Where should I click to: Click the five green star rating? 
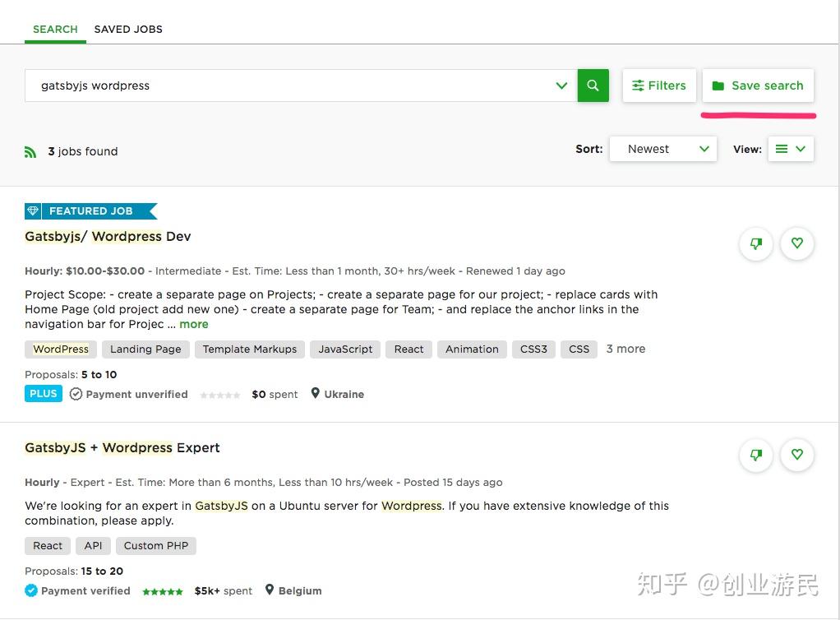tap(162, 591)
